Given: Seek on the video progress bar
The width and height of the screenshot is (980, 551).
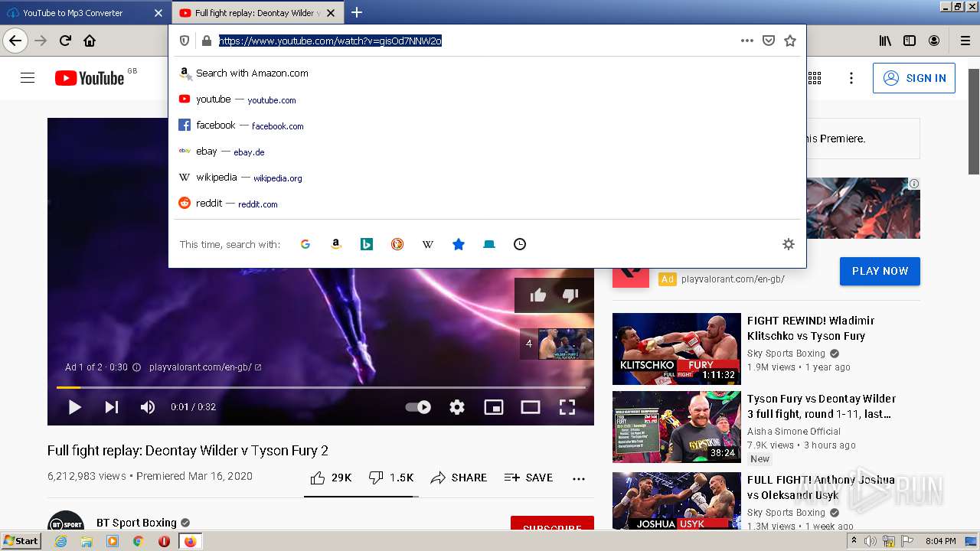Looking at the screenshot, I should point(321,387).
